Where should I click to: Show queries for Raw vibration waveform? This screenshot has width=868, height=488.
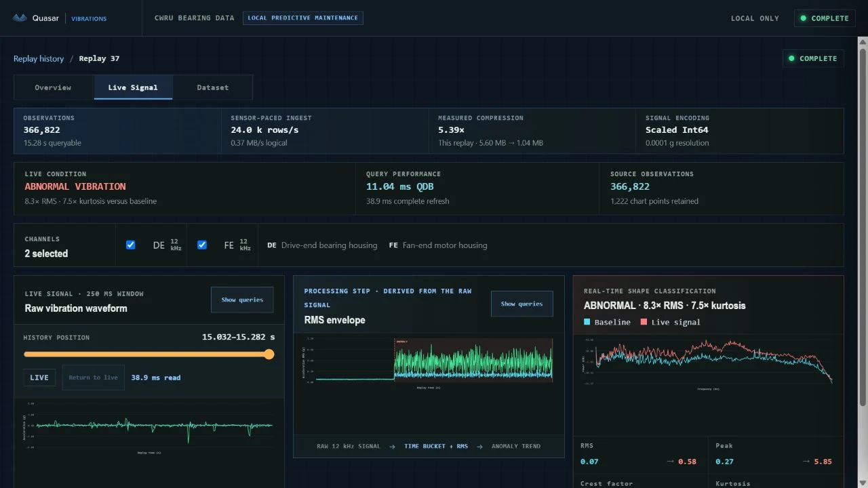tap(242, 300)
